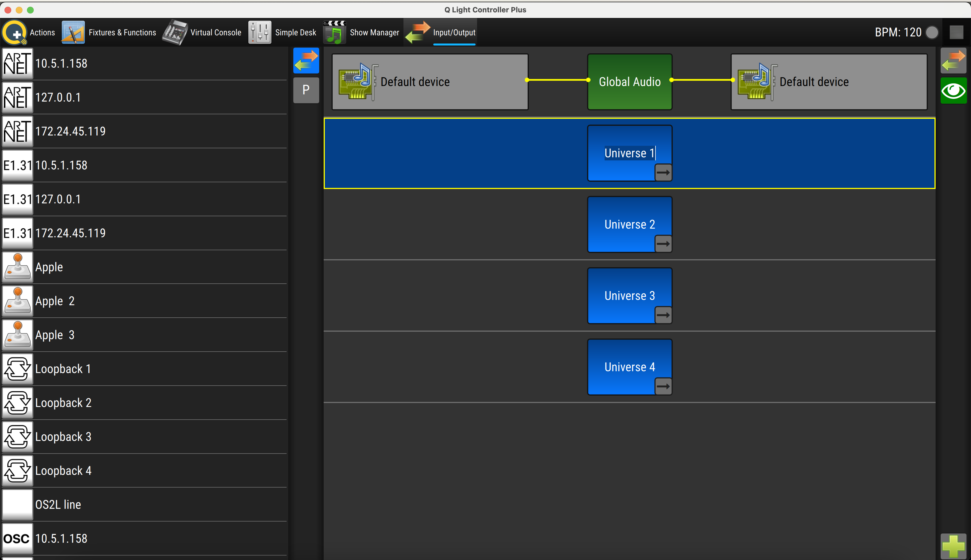Screen dimensions: 971x560
Task: Toggle Universe 3 passthrough arrow
Action: [x=663, y=315]
